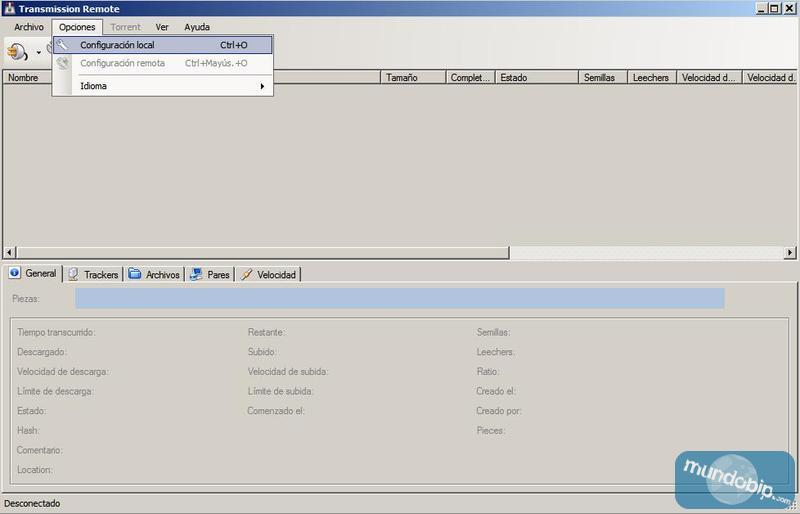Minimize the Transmission Remote window
This screenshot has width=800, height=514.
[762, 9]
